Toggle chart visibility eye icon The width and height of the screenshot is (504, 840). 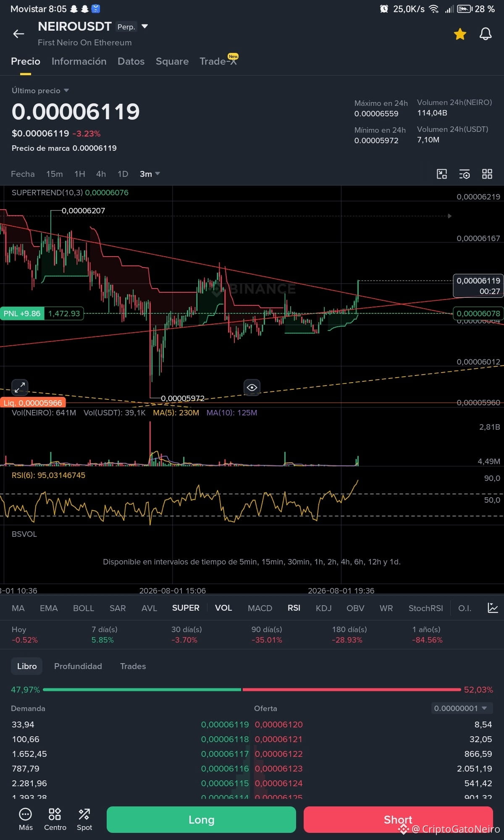point(252,387)
